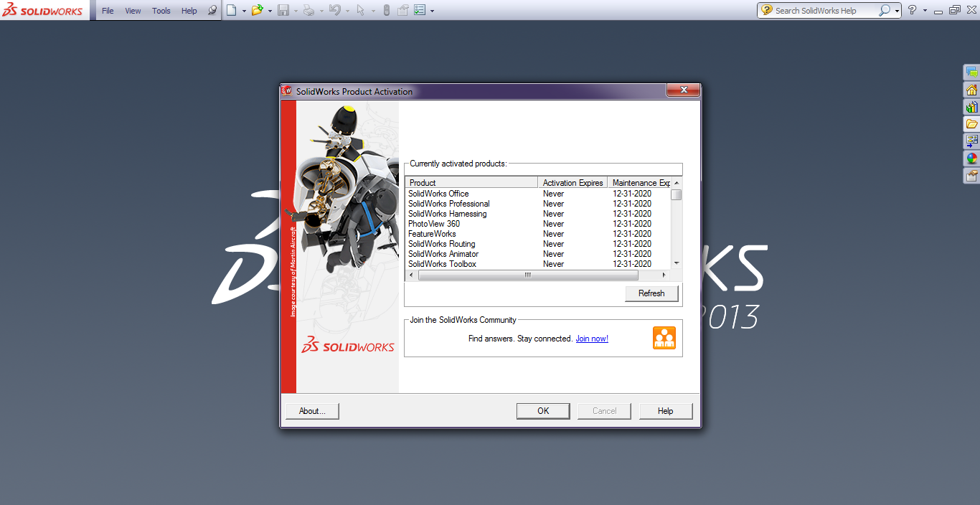This screenshot has height=505, width=980.
Task: Sort by the Product column header
Action: tap(471, 183)
